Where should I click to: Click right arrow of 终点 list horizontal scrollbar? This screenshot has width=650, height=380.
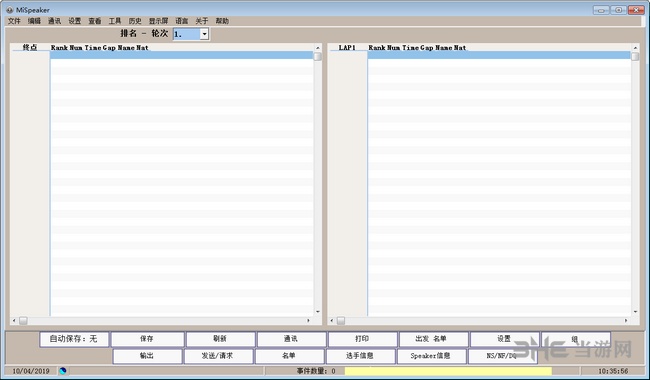(308, 320)
